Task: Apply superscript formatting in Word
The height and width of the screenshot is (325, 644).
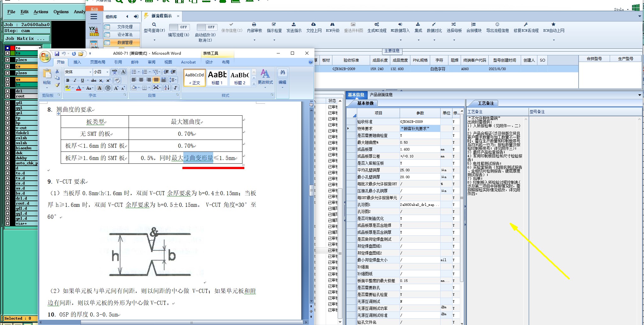Action: coord(108,80)
